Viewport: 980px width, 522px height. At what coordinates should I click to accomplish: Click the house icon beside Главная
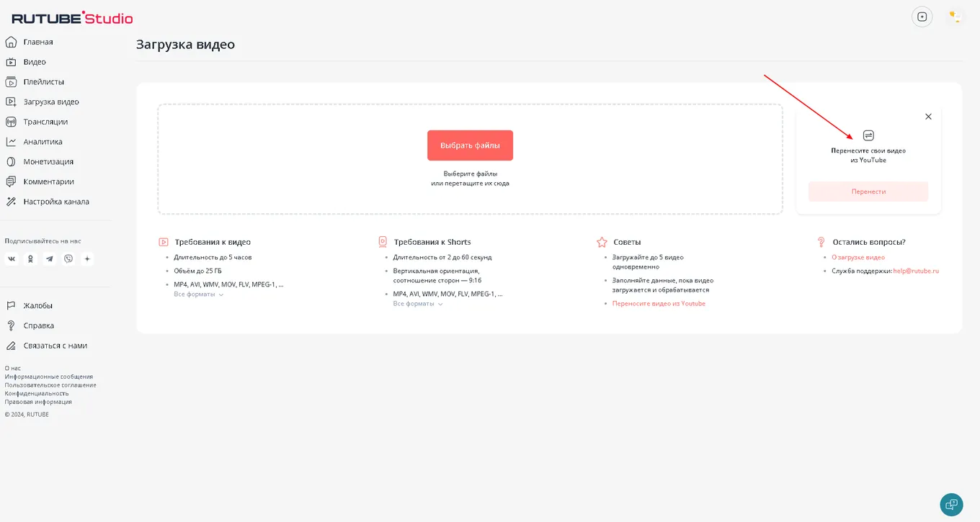pos(11,42)
